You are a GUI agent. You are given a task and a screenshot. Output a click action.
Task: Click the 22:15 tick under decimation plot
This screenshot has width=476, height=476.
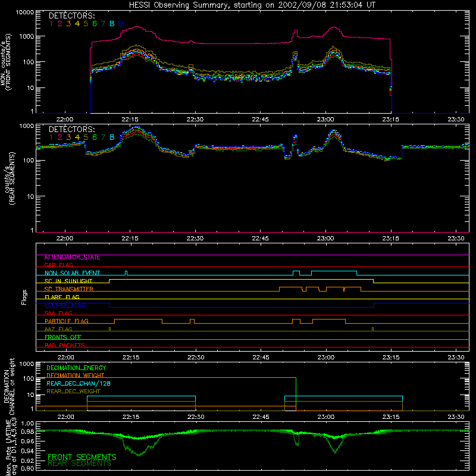tap(131, 417)
